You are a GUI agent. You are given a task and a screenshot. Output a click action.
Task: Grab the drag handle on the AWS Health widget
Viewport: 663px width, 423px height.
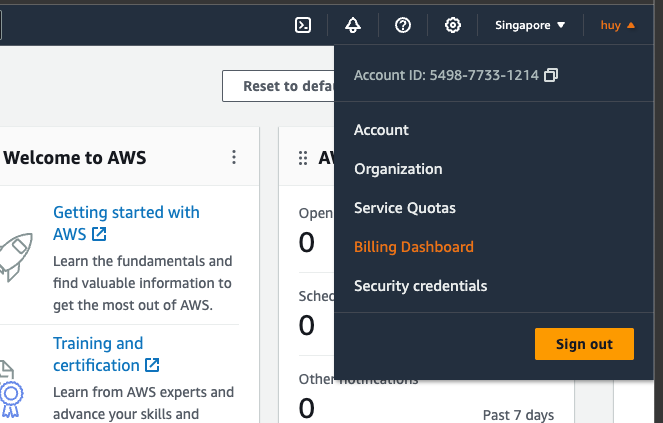[302, 158]
